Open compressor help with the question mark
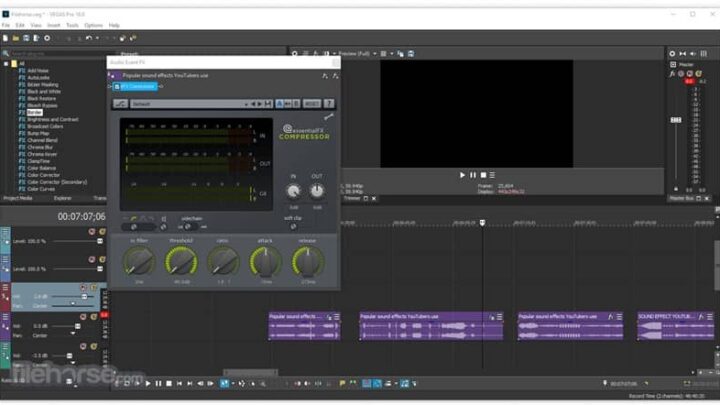Viewport: 720px width, 405px height. pos(329,104)
